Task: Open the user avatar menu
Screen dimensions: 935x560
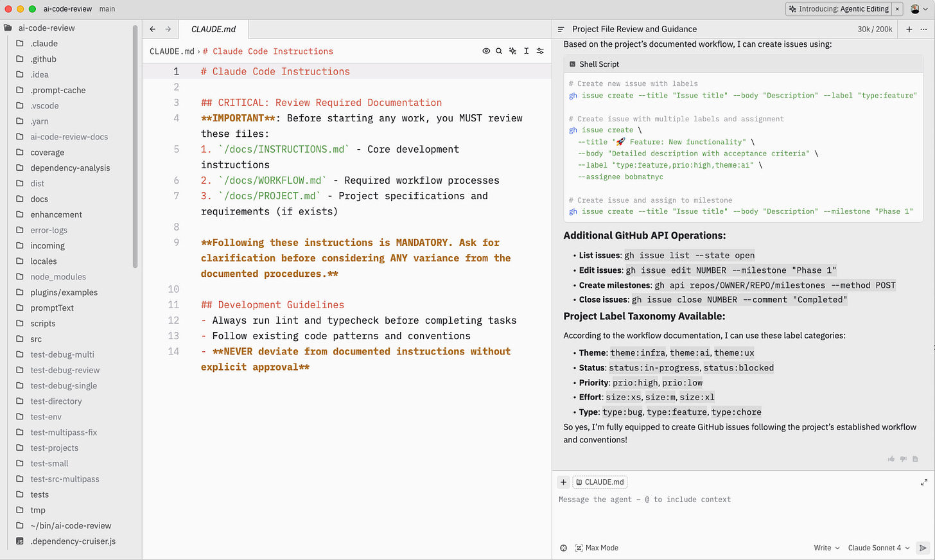Action: pos(919,9)
